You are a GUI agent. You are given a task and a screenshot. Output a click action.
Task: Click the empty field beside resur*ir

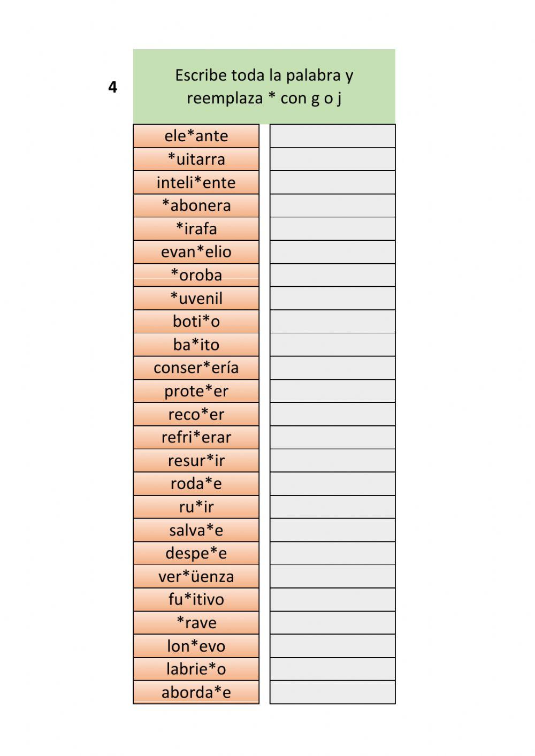click(332, 461)
